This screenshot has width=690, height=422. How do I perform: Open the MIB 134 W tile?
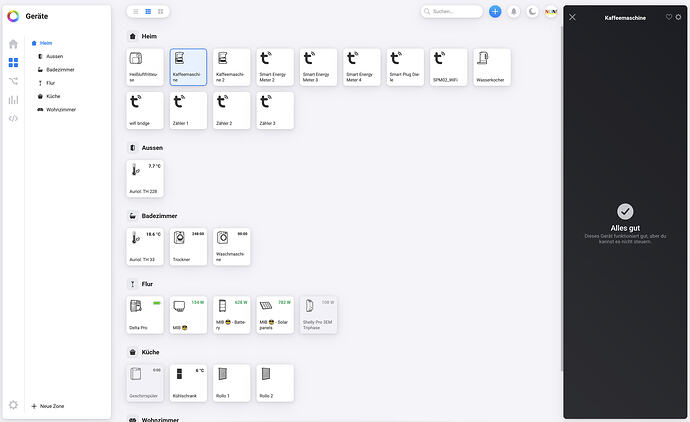coord(188,315)
